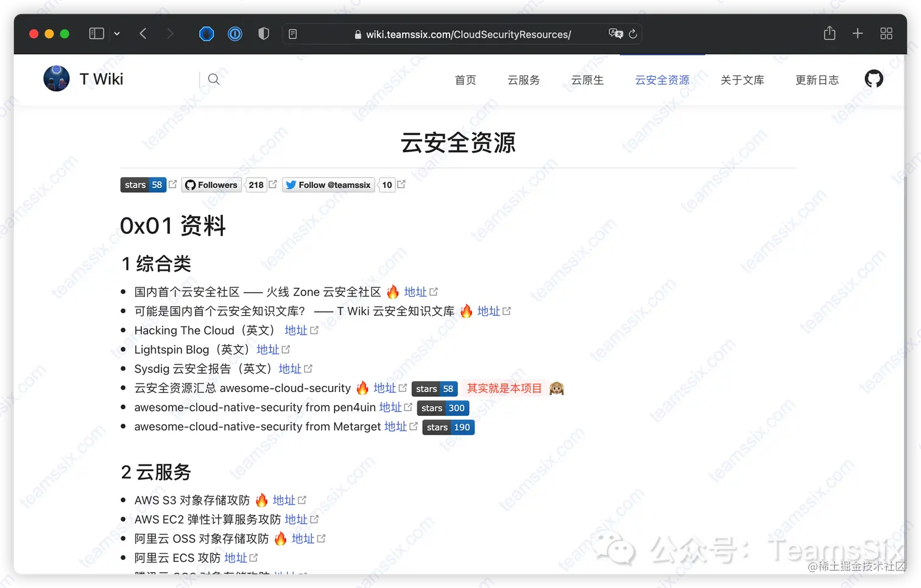Image resolution: width=921 pixels, height=588 pixels.
Task: Open the 云原生 nav item
Action: tap(587, 80)
